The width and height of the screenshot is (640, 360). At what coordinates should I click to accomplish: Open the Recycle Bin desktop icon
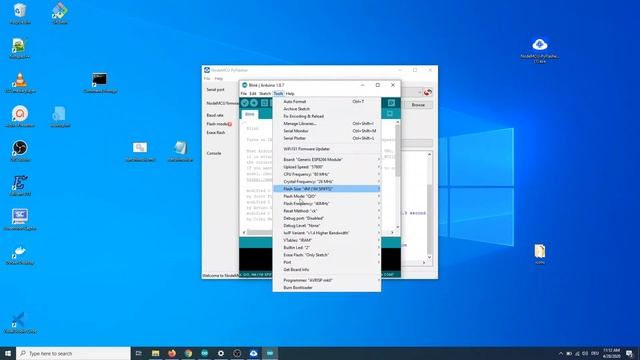[x=20, y=13]
